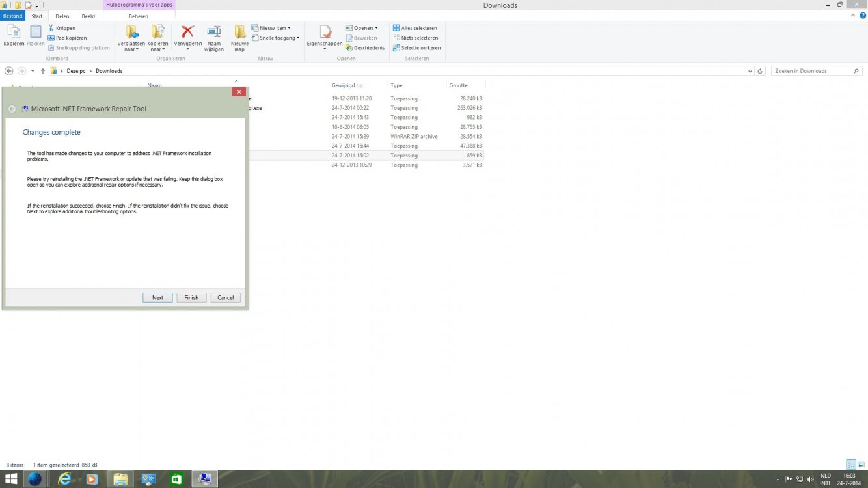Create a folder with Nieuwe map icon
This screenshot has height=488, width=868.
(239, 32)
